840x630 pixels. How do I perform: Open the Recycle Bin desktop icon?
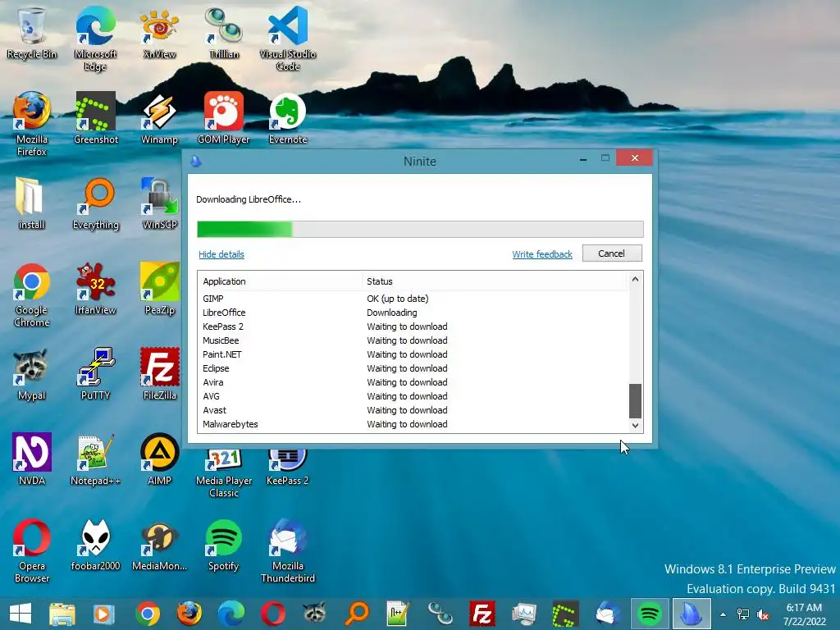pyautogui.click(x=32, y=33)
